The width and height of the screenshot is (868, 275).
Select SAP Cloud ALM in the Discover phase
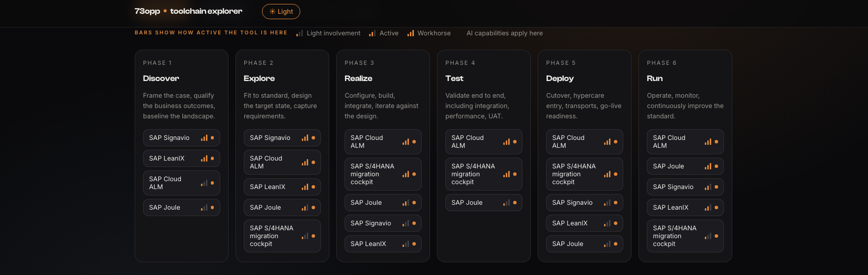click(x=181, y=183)
